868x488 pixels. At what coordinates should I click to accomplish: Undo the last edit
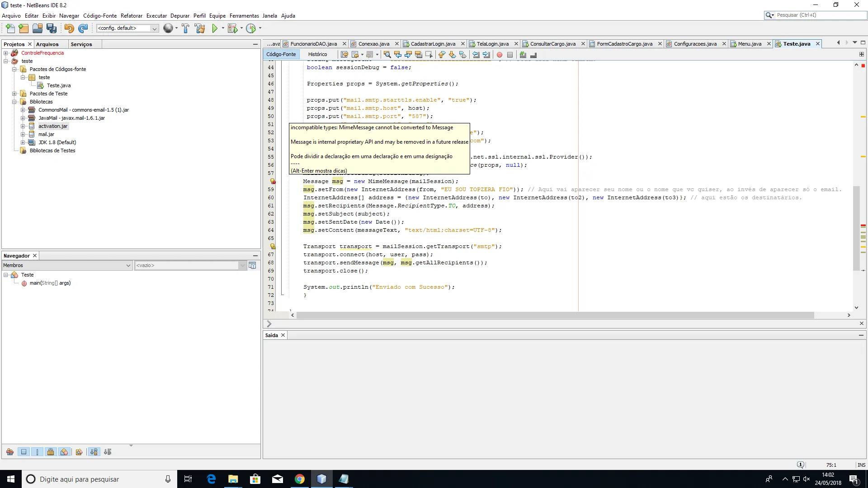tap(69, 28)
